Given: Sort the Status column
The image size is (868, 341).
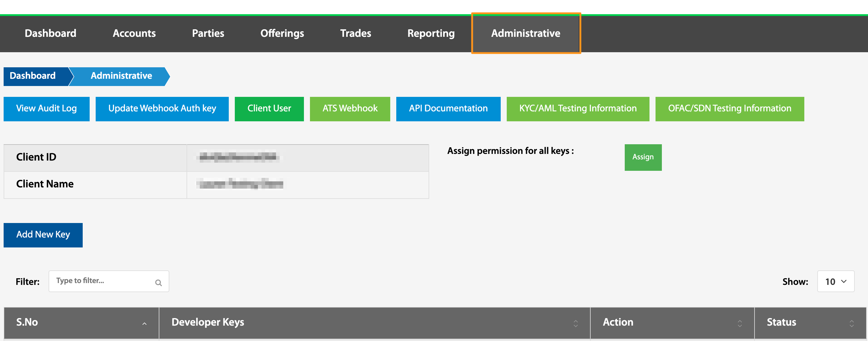Looking at the screenshot, I should pos(851,323).
